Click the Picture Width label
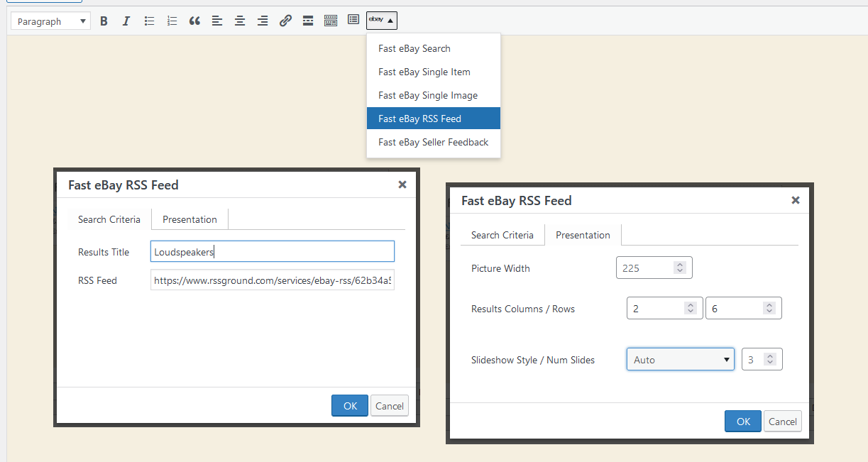The width and height of the screenshot is (868, 462). pyautogui.click(x=501, y=268)
